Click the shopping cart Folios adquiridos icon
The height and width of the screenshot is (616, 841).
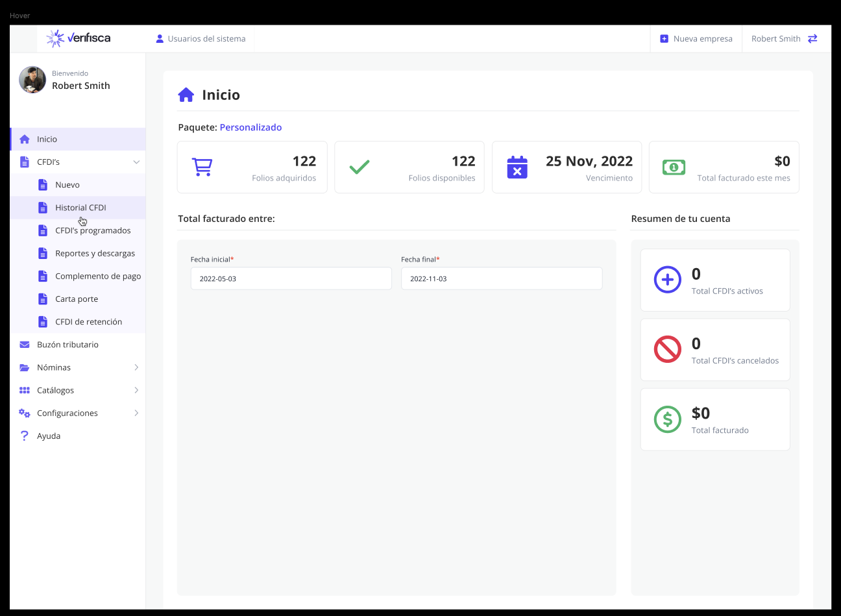point(202,167)
